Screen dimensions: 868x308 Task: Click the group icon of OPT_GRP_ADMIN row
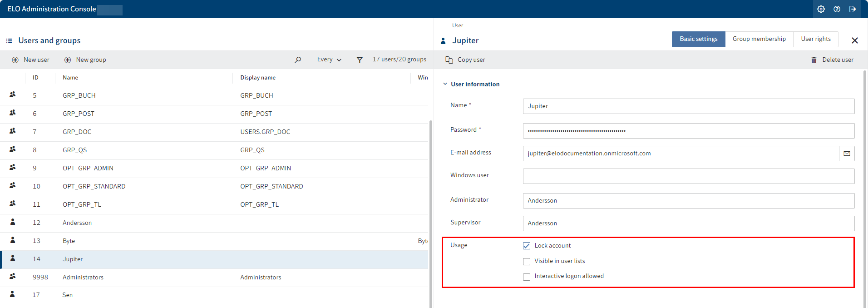click(x=13, y=167)
